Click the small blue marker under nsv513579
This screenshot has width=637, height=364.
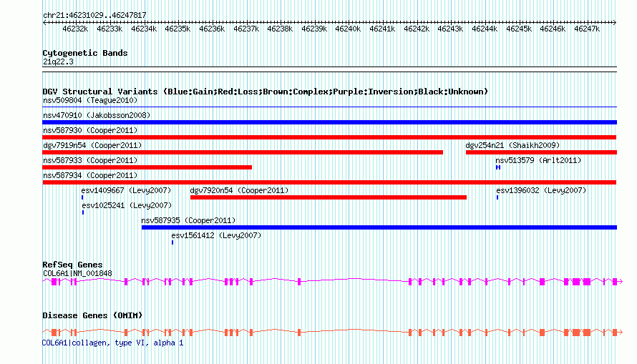(498, 167)
